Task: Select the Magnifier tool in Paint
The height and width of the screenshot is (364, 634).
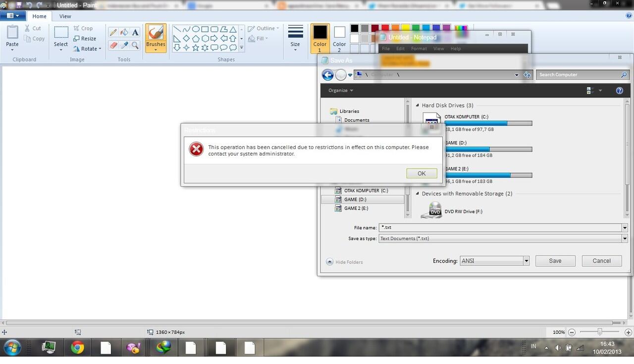Action: coord(135,46)
